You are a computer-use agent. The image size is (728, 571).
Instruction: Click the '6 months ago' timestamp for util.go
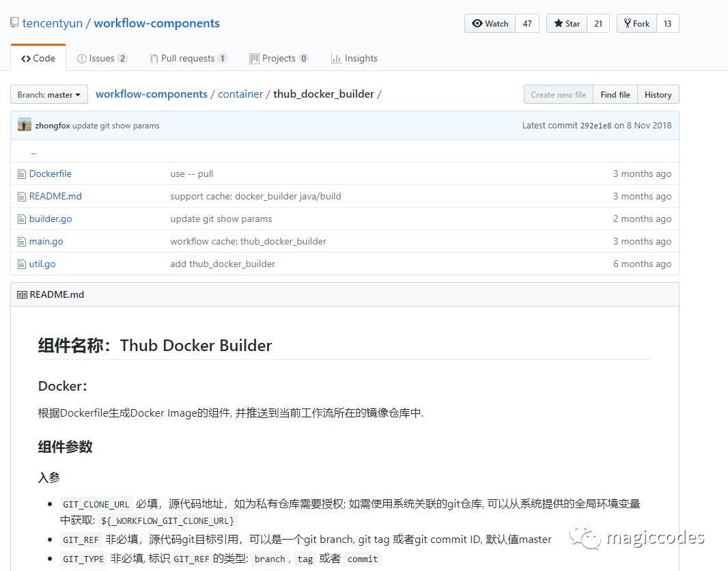[x=642, y=264]
